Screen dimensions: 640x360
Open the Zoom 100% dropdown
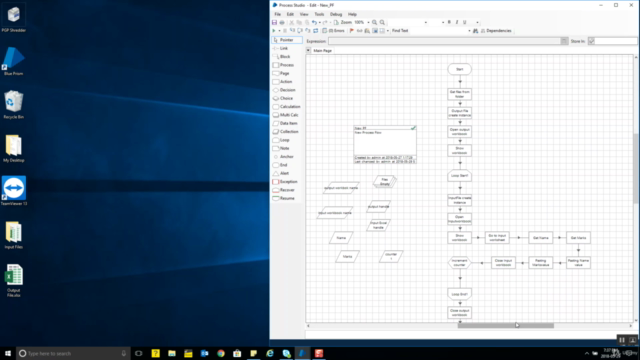point(368,22)
